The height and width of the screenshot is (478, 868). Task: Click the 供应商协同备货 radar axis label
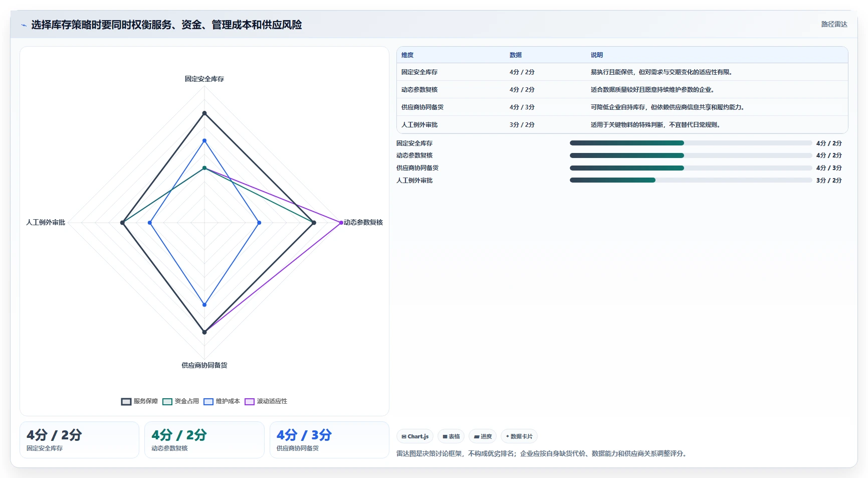click(x=204, y=365)
